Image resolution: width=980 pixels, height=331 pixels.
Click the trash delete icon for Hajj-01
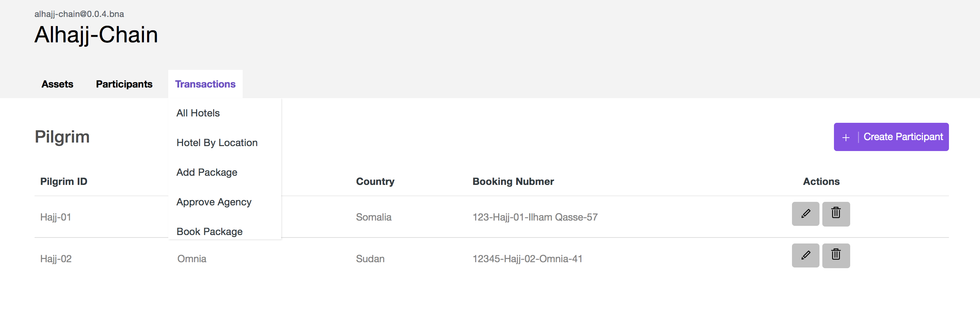pos(835,214)
